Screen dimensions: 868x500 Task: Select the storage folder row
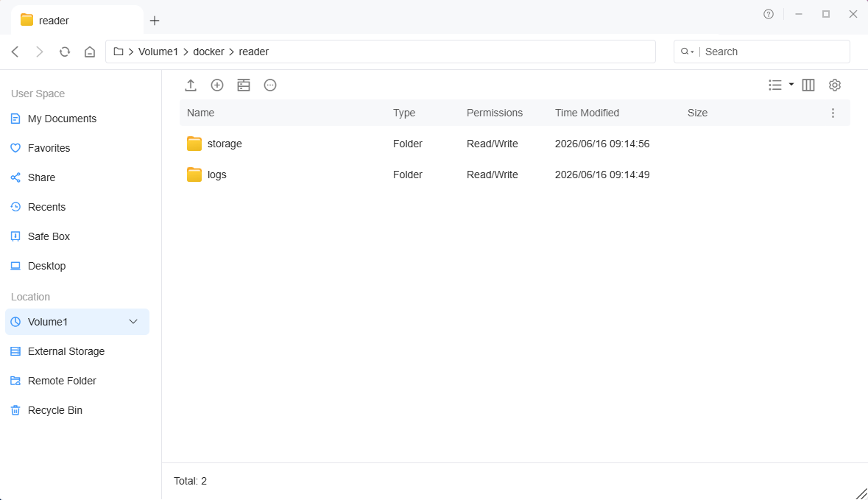point(515,144)
